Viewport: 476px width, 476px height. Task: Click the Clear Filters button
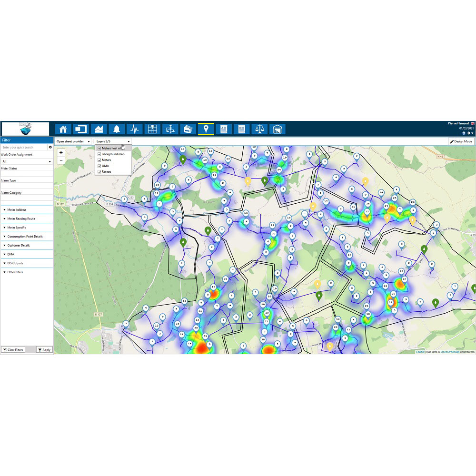pyautogui.click(x=13, y=350)
